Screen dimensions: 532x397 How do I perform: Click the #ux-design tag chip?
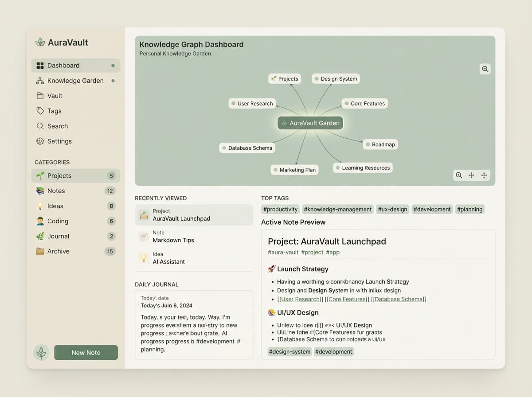pos(392,209)
